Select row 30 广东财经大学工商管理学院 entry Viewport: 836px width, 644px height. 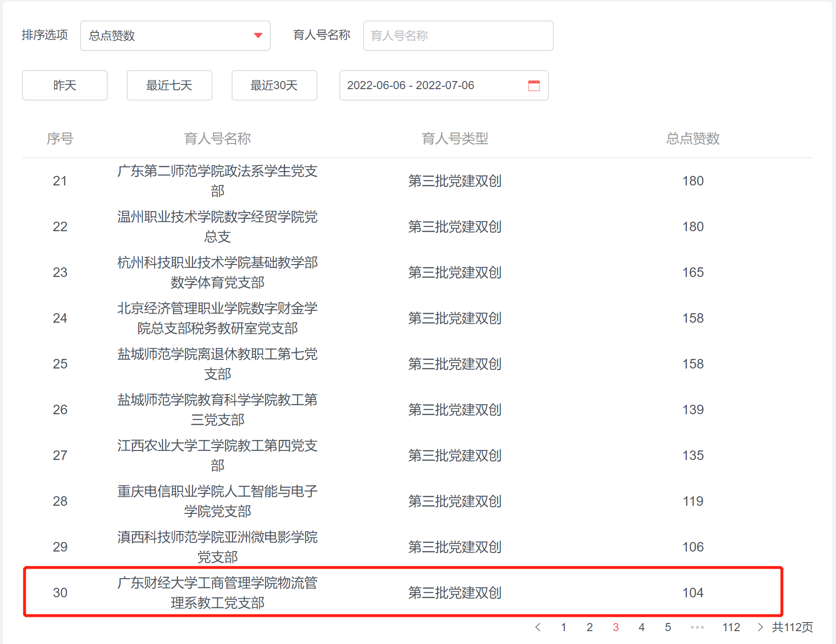pyautogui.click(x=217, y=593)
